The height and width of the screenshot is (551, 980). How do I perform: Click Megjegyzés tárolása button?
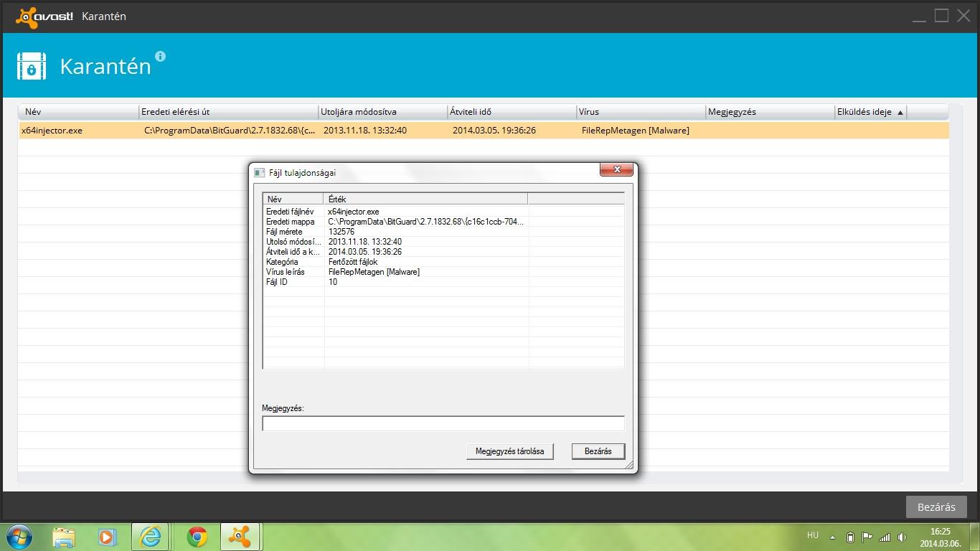pos(510,451)
